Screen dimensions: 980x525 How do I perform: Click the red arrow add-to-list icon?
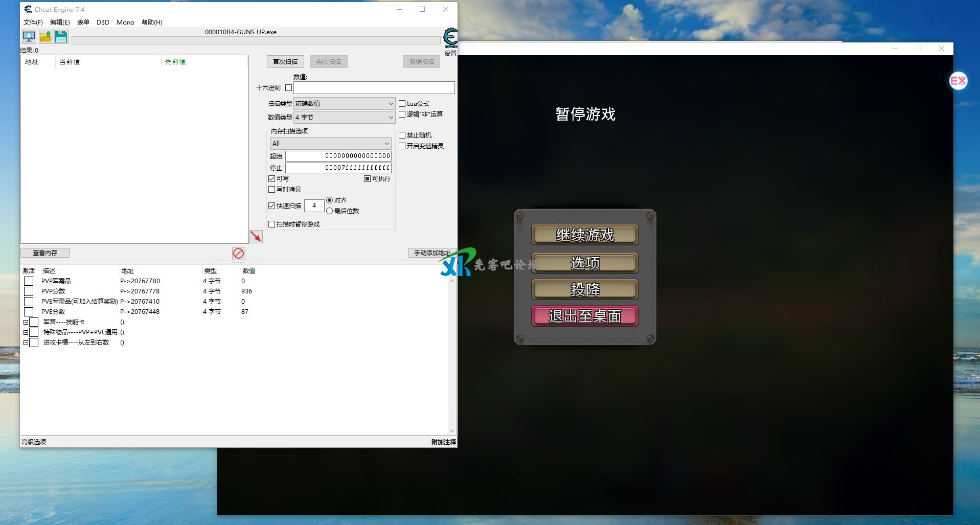[256, 236]
